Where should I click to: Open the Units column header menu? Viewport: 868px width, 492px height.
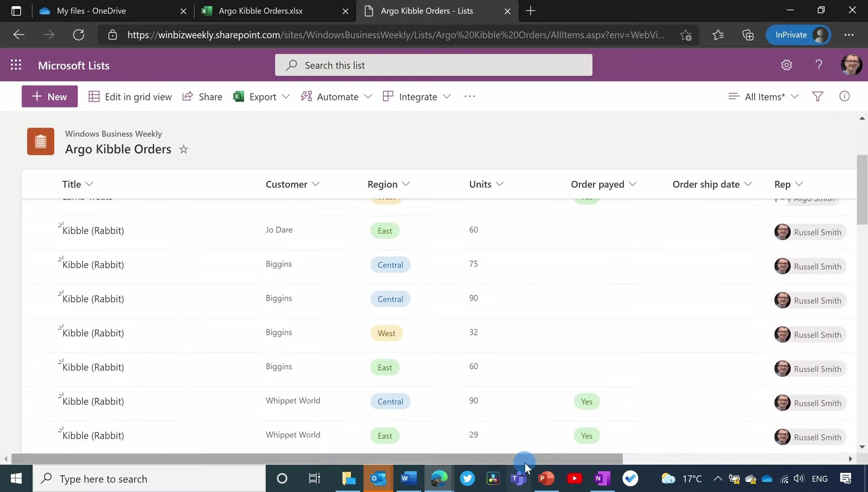(x=486, y=184)
